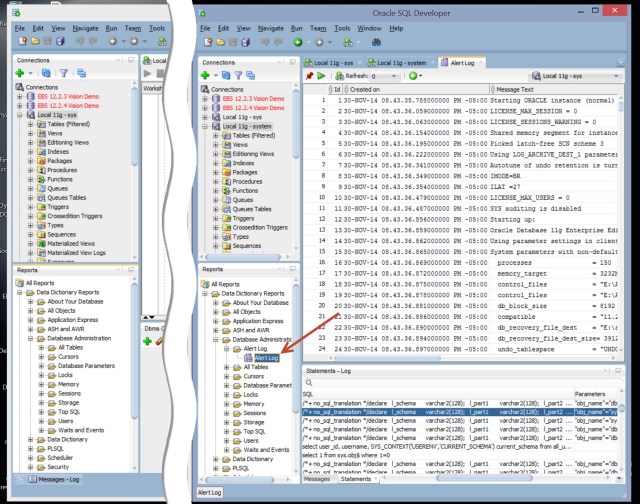Open the Tools menu in the left window

(x=157, y=28)
